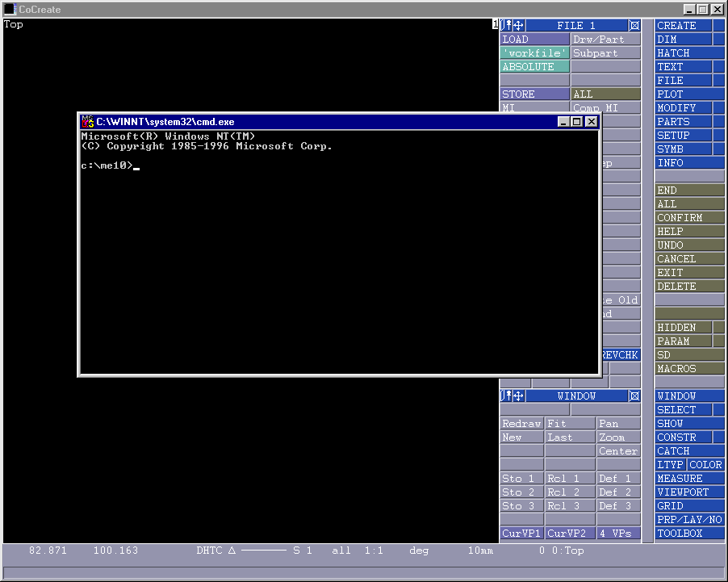Expand the MODIFY submenu side button
The width and height of the screenshot is (728, 582).
pos(718,108)
